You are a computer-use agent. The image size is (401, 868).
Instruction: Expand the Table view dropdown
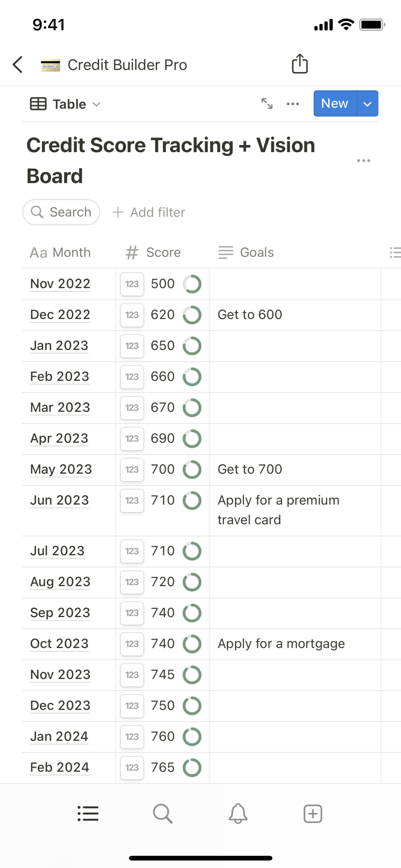pyautogui.click(x=66, y=104)
